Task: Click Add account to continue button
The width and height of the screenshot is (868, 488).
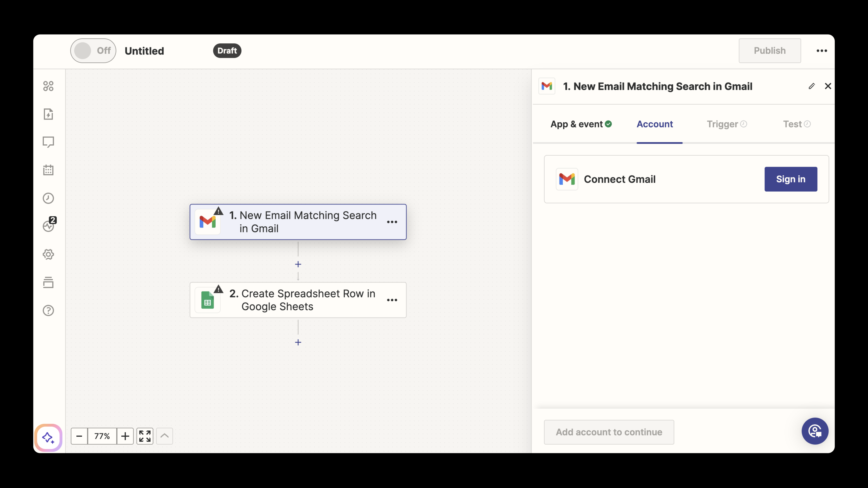Action: tap(609, 432)
